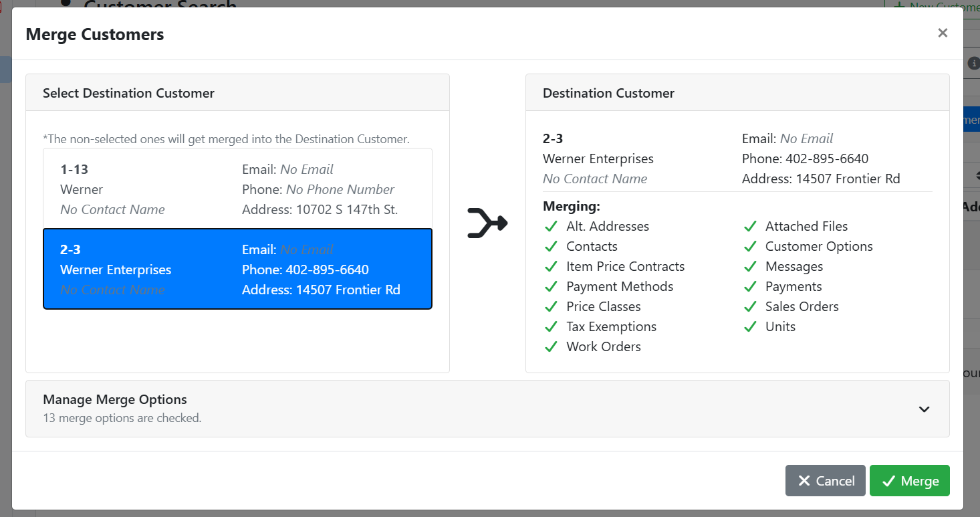Cancel the customer merge

[825, 481]
